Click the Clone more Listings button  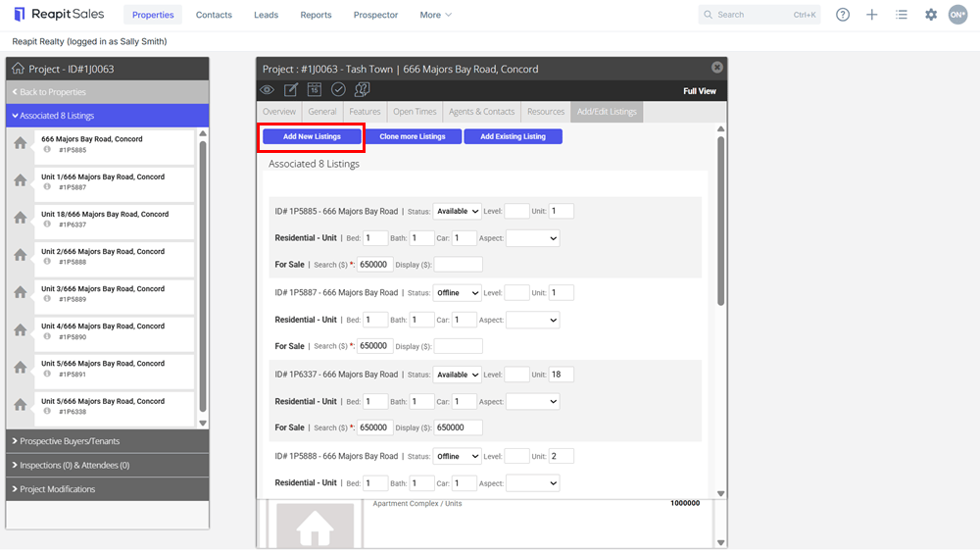pos(413,136)
